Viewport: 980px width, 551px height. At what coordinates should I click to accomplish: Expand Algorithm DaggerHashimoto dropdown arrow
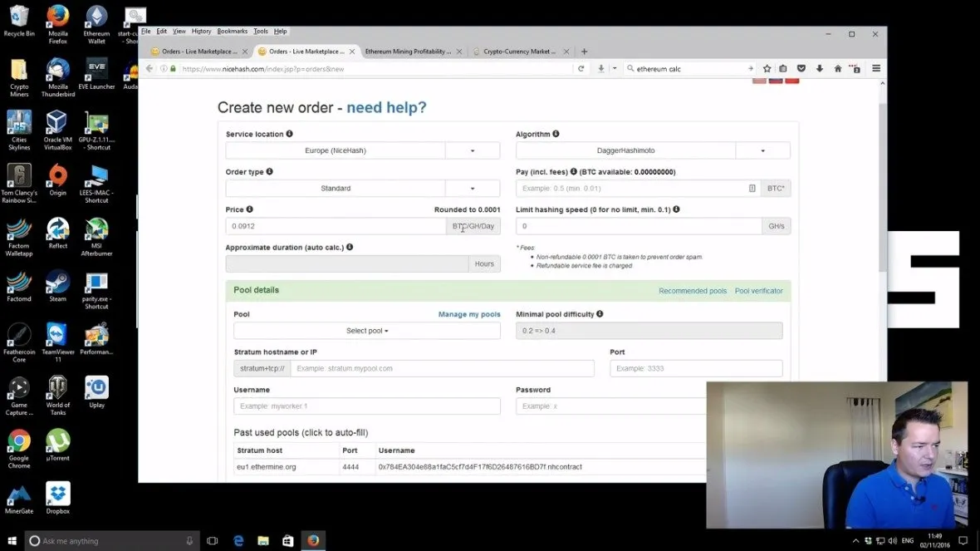click(x=762, y=150)
